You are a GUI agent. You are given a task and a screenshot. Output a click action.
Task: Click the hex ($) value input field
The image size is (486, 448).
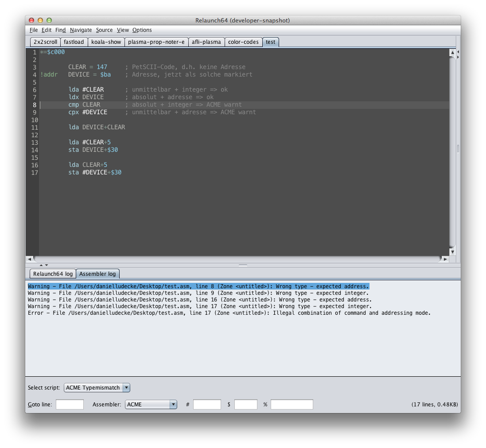click(245, 405)
